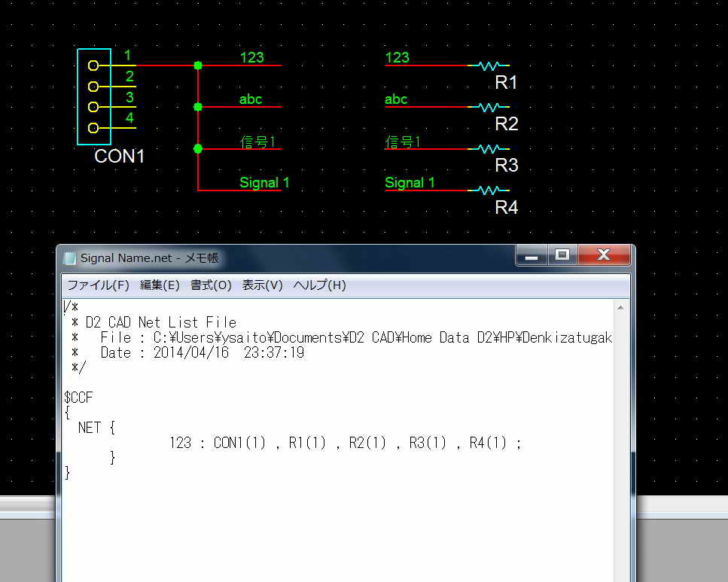Click R4(1) in the net list

click(x=488, y=443)
